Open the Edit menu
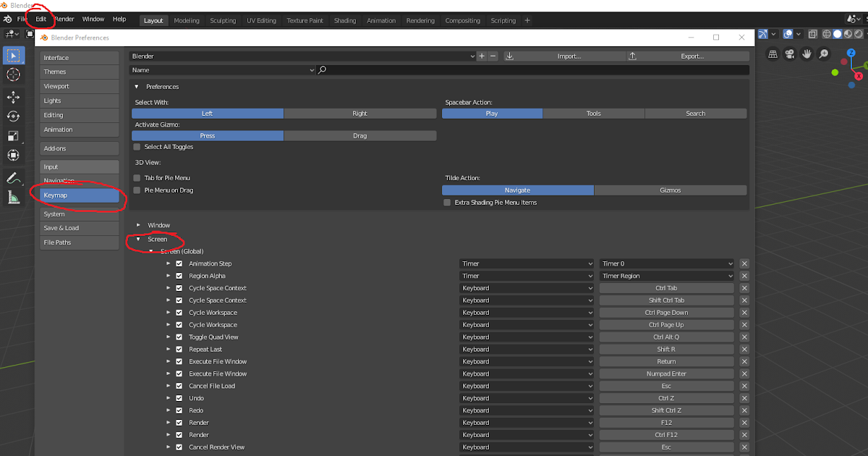Image resolution: width=868 pixels, height=456 pixels. coord(41,19)
